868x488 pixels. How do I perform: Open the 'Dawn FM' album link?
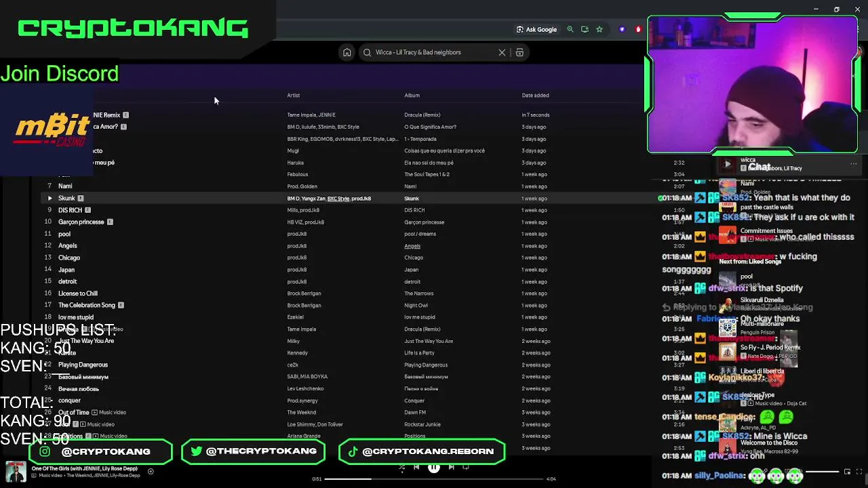pyautogui.click(x=415, y=412)
